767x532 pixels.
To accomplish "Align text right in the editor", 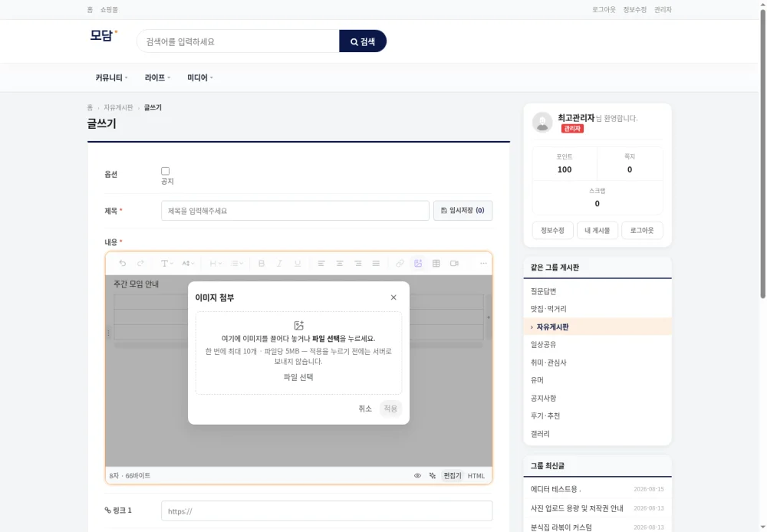I will [358, 264].
